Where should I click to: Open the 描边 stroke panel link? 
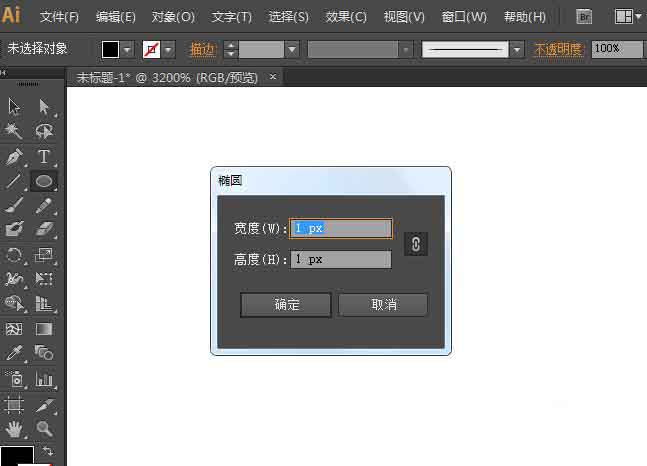click(x=203, y=50)
